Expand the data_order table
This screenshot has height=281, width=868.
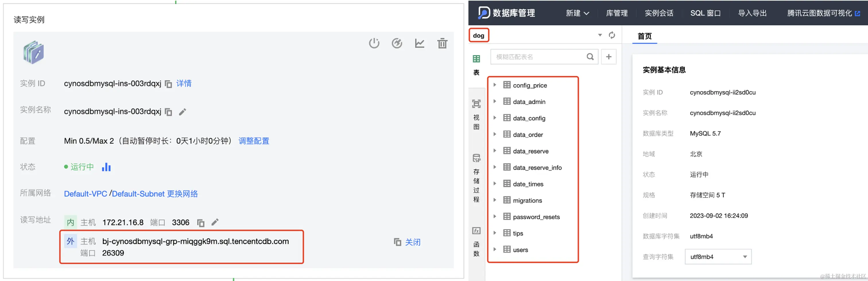[x=495, y=134]
